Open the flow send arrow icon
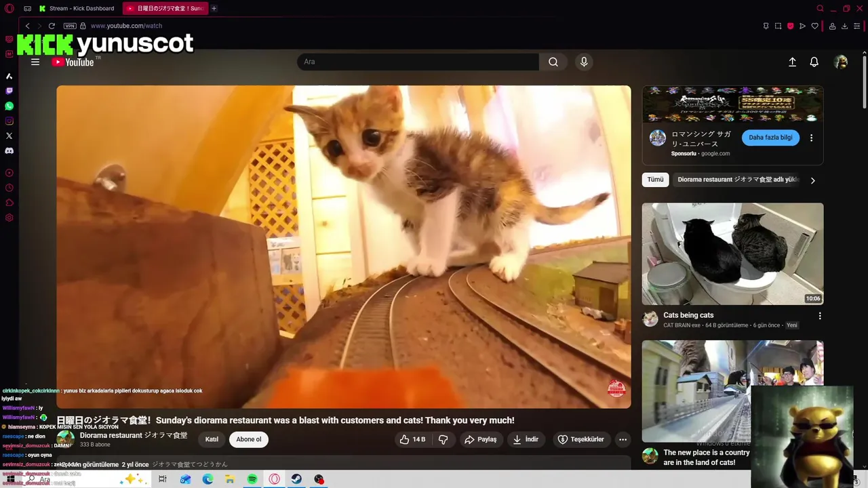Screen dimensions: 868x488 point(802,26)
